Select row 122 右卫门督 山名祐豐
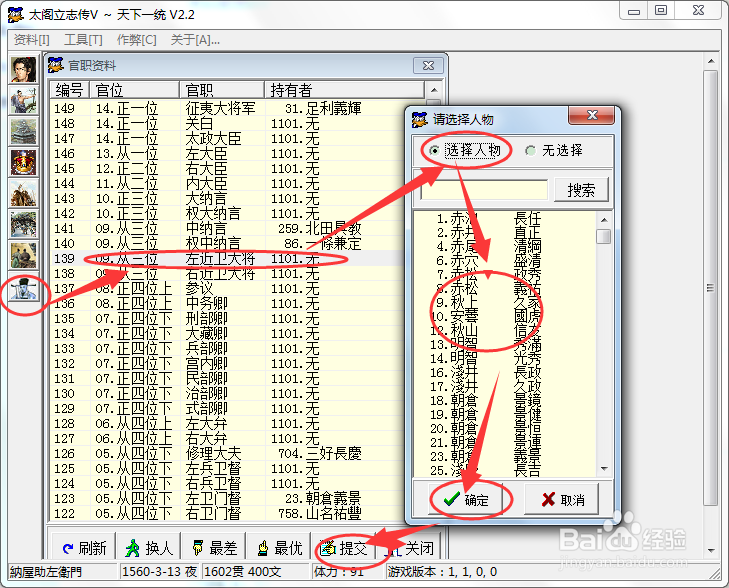 (x=228, y=514)
